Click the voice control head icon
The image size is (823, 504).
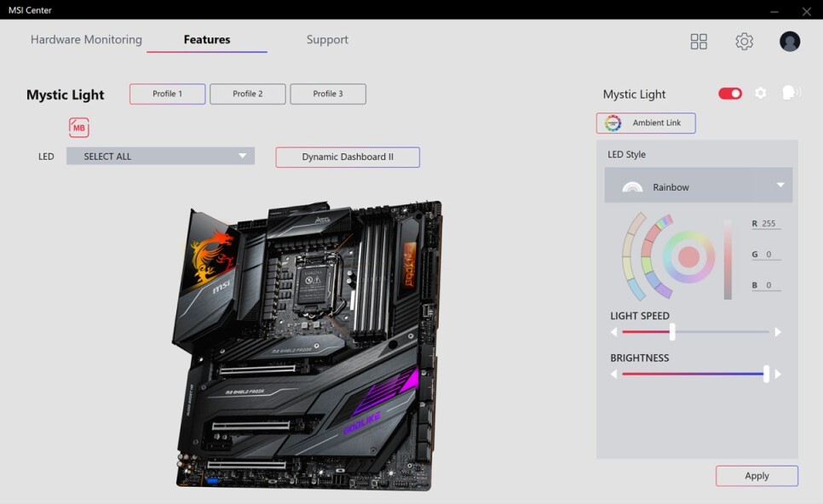click(x=791, y=94)
